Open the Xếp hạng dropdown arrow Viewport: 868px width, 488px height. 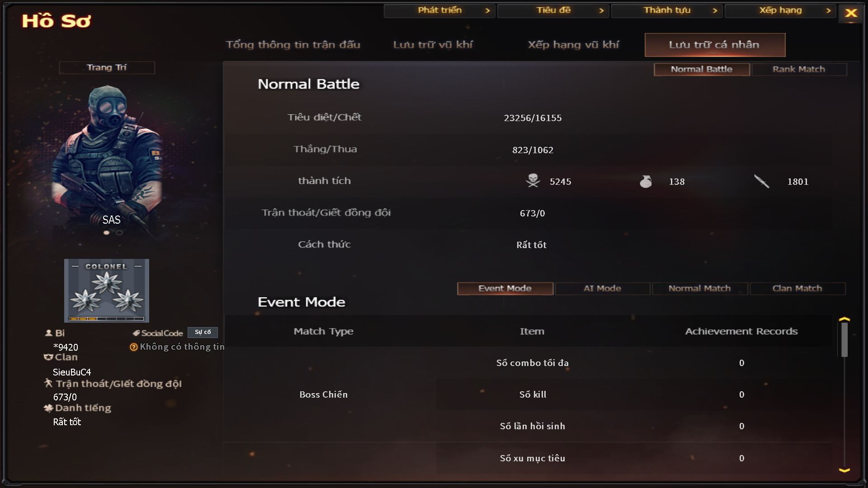tap(828, 10)
